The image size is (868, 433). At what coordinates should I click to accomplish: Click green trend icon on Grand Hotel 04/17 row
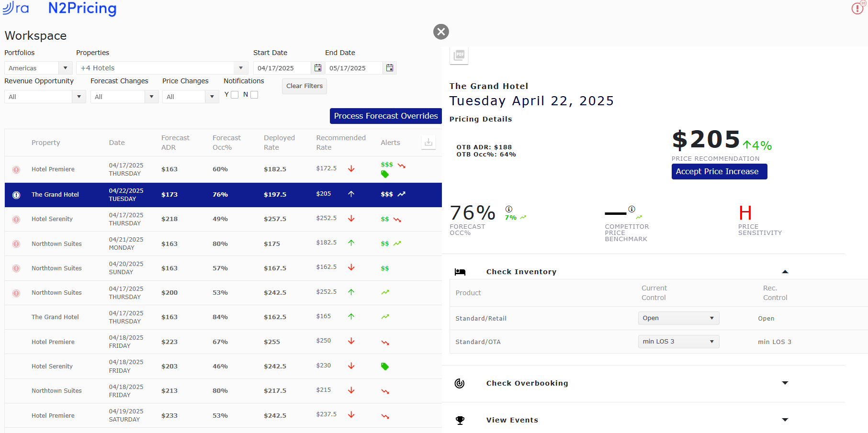(x=385, y=317)
